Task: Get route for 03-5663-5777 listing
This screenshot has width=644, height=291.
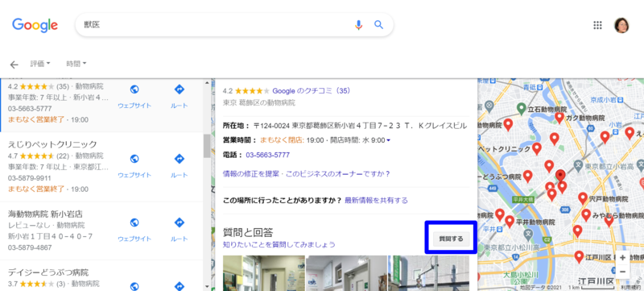Action: point(179,89)
